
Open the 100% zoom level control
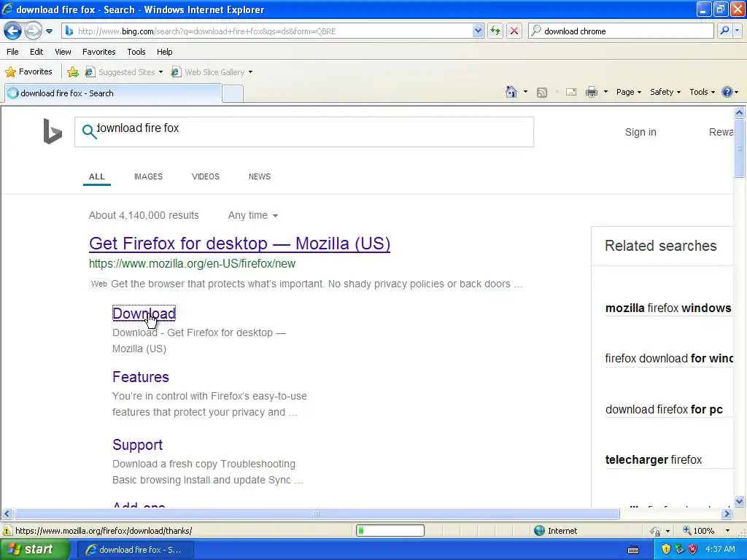706,531
